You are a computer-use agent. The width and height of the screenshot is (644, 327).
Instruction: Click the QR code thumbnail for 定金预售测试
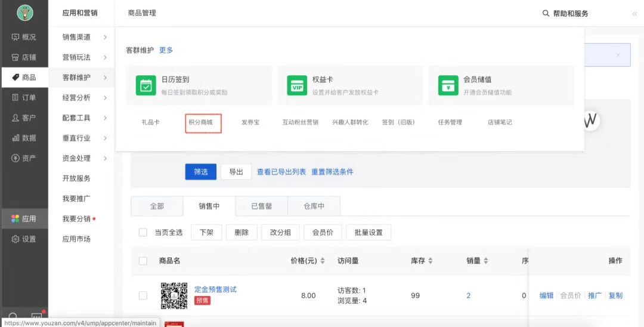(174, 295)
